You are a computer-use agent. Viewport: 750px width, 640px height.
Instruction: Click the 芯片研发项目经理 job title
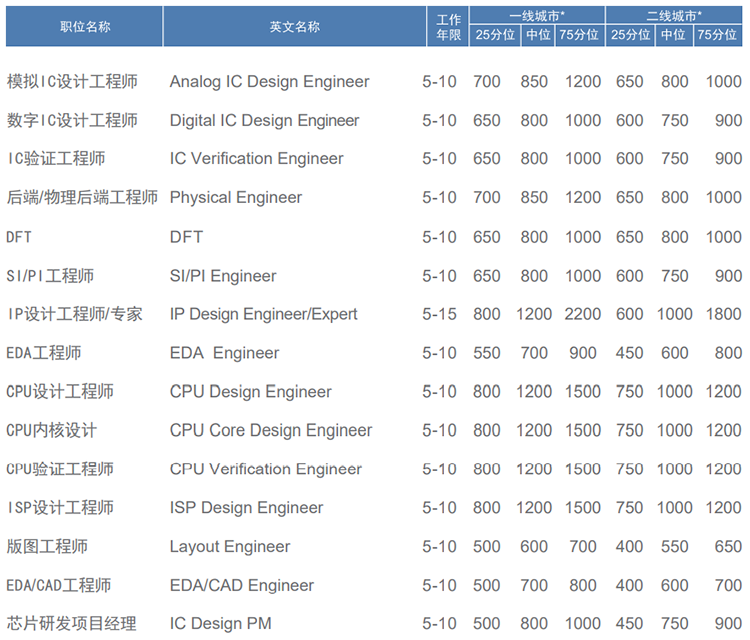pos(71,625)
